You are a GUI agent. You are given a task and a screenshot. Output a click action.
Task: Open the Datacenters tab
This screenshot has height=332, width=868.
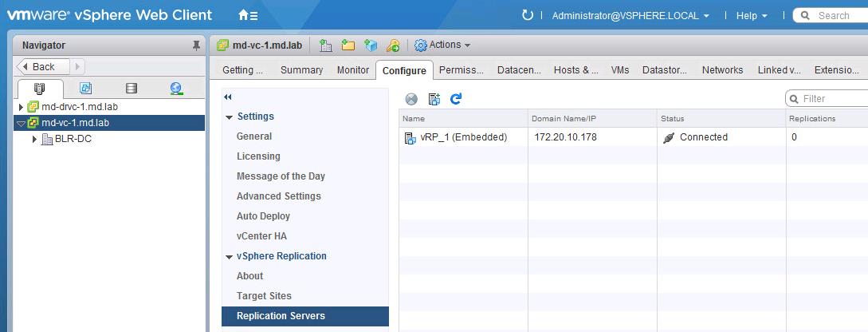[x=519, y=70]
